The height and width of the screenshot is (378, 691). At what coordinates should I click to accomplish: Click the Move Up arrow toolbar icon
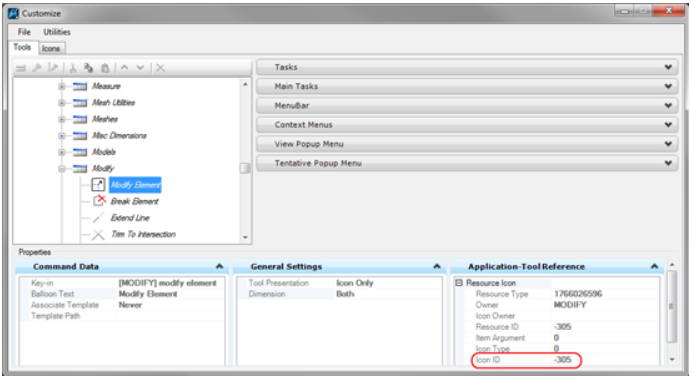pyautogui.click(x=125, y=67)
